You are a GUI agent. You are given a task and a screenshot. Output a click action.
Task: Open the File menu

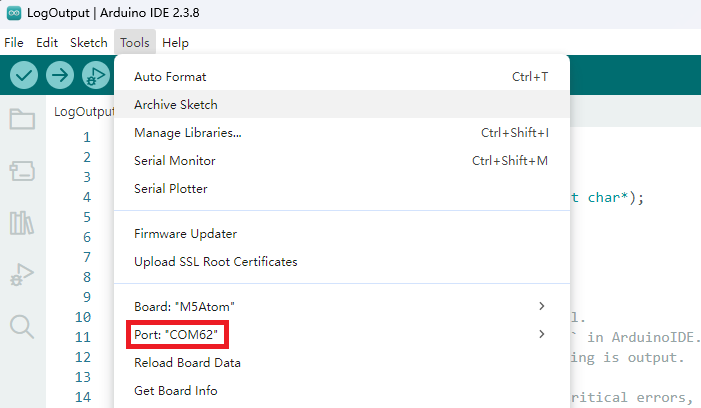(14, 43)
